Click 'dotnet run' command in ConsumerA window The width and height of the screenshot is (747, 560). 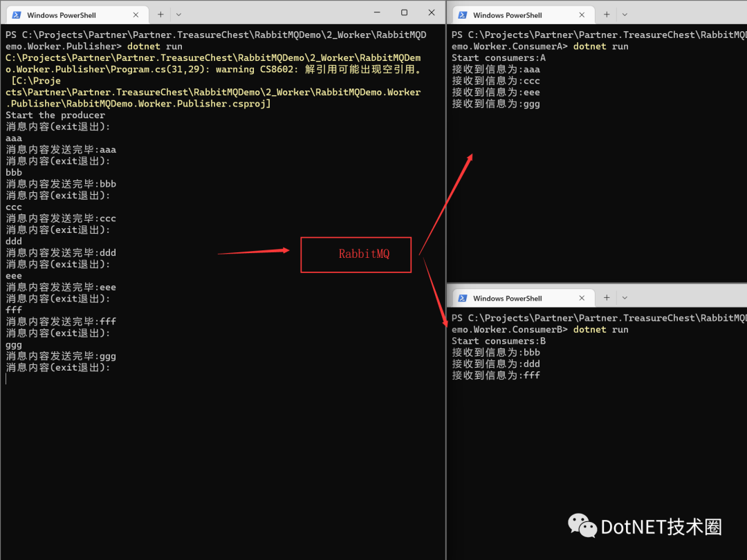coord(601,46)
